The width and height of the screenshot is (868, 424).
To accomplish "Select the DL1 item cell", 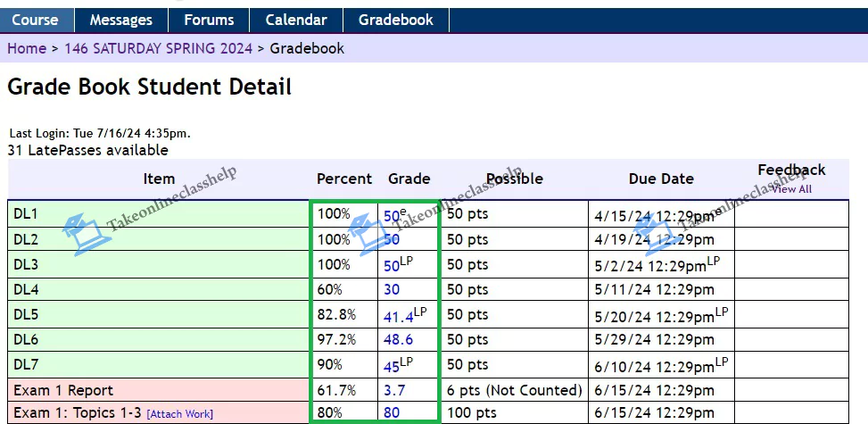I will click(x=158, y=213).
